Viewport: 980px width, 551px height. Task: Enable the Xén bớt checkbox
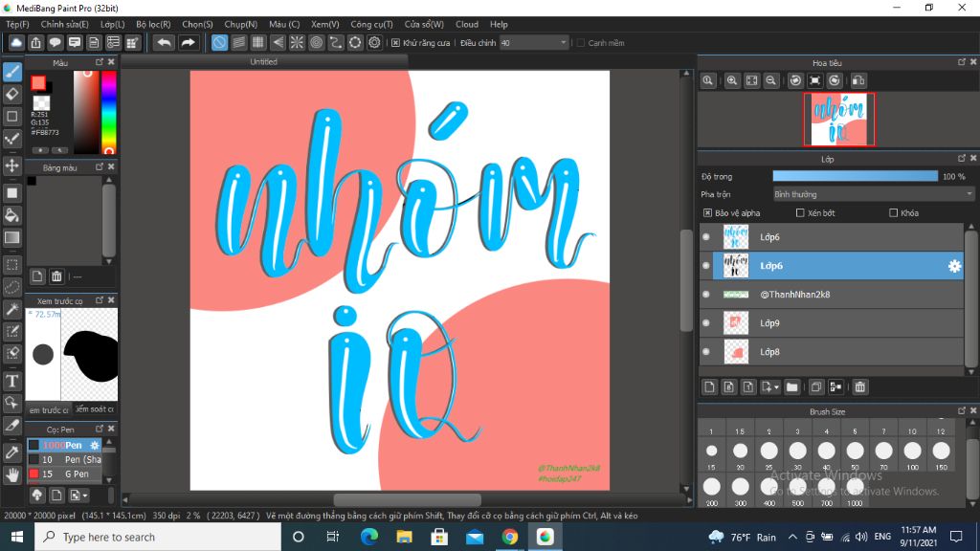(800, 213)
